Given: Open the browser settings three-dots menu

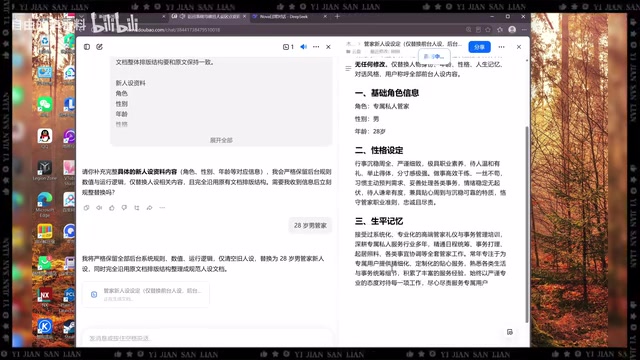Looking at the screenshot, I should 524,29.
